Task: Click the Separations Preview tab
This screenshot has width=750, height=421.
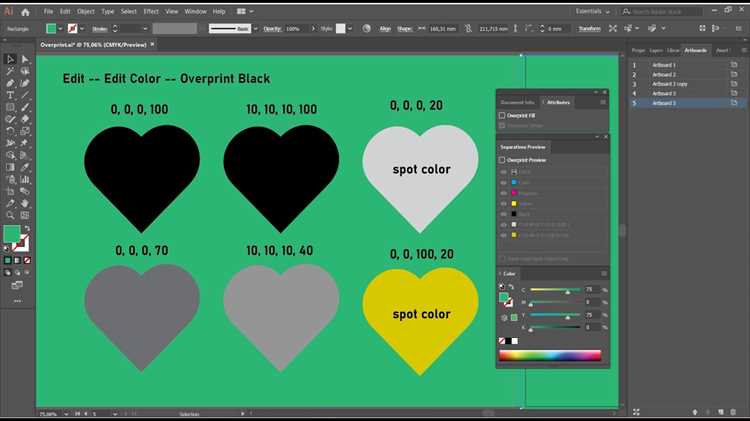Action: tap(522, 147)
